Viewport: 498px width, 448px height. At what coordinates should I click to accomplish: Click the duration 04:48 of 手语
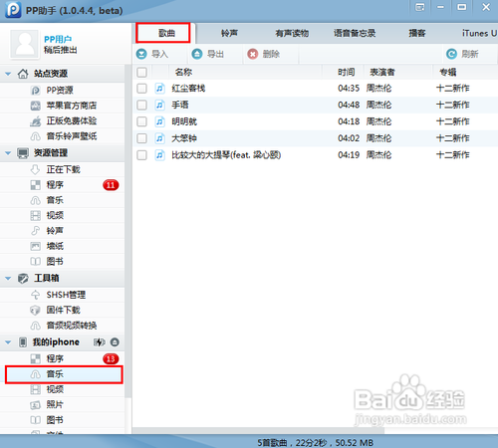pos(349,105)
